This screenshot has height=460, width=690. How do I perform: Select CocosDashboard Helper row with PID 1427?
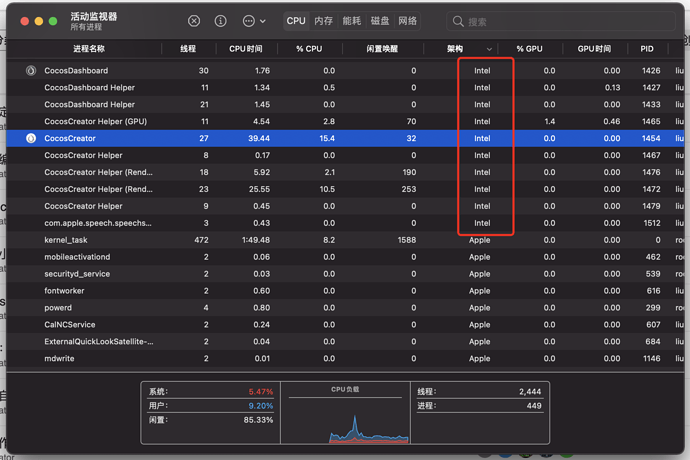click(x=345, y=88)
